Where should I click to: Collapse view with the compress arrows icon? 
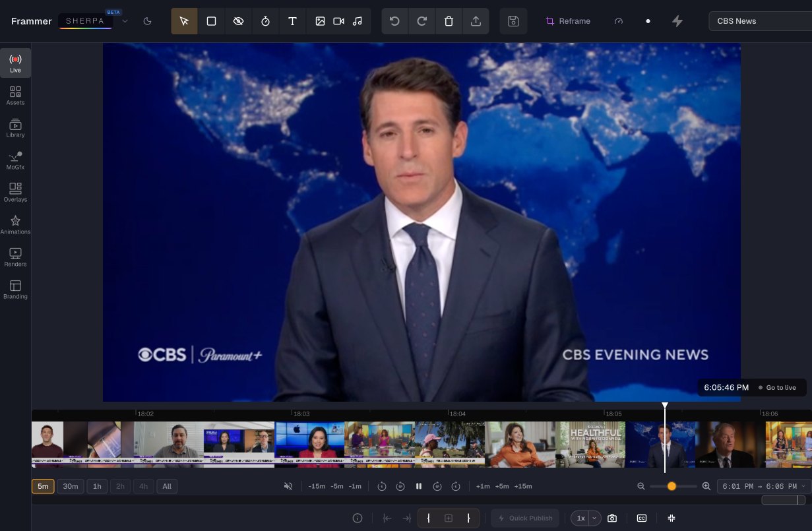[671, 518]
